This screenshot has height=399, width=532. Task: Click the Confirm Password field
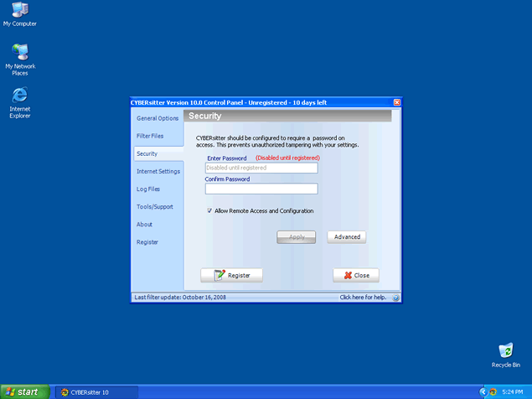[x=261, y=189]
